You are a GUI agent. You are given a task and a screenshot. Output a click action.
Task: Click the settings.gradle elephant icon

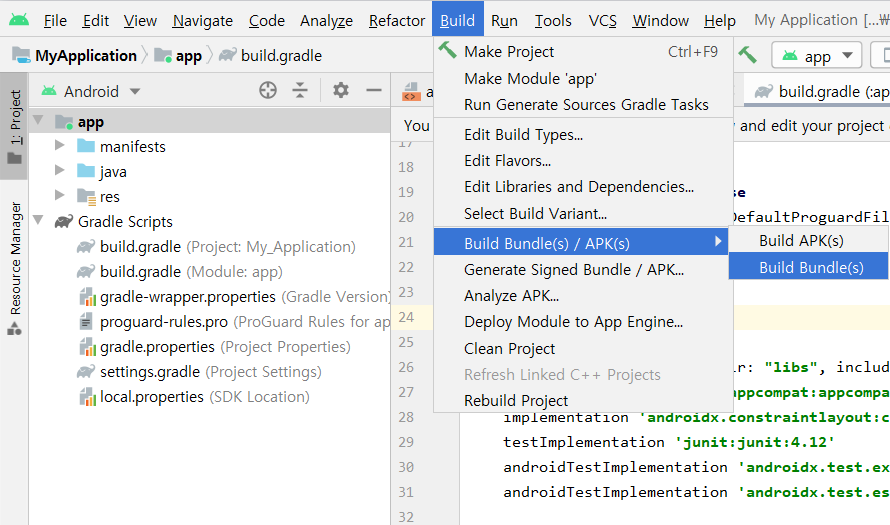(86, 372)
